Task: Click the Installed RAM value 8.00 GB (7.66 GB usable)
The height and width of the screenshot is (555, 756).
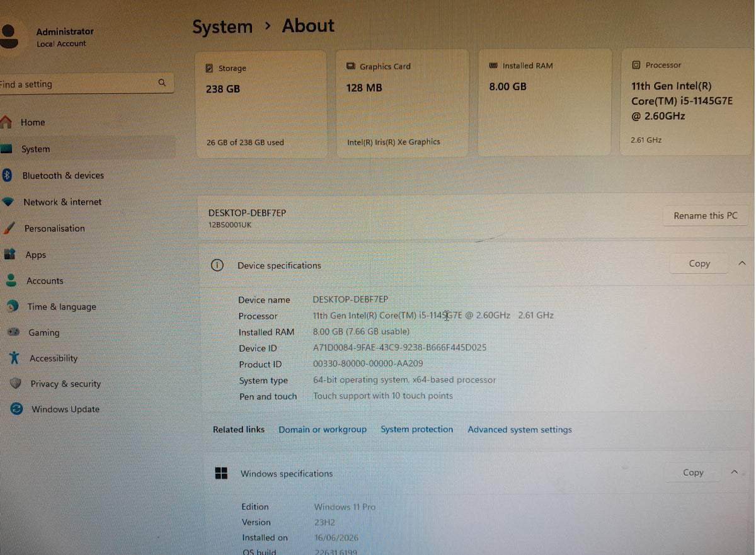Action: [x=361, y=331]
